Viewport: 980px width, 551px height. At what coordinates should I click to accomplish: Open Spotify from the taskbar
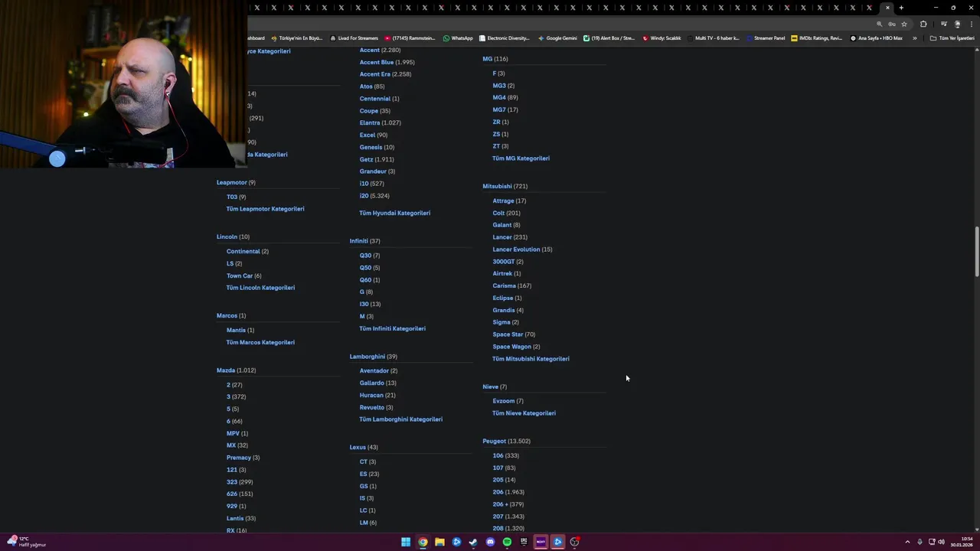[507, 542]
